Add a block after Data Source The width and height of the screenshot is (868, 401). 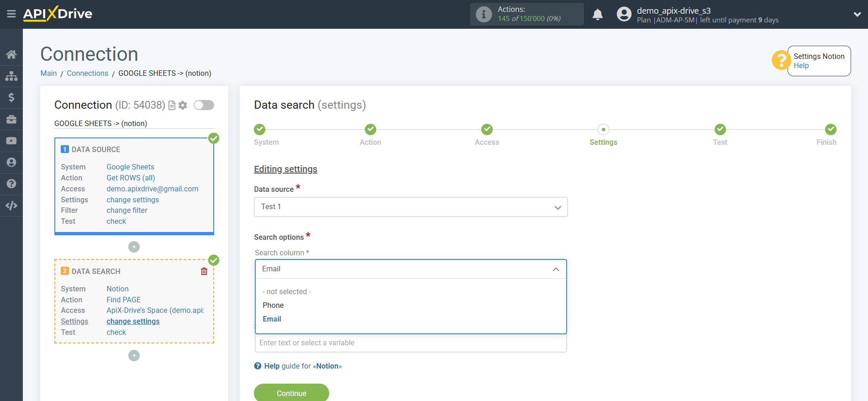tap(134, 247)
